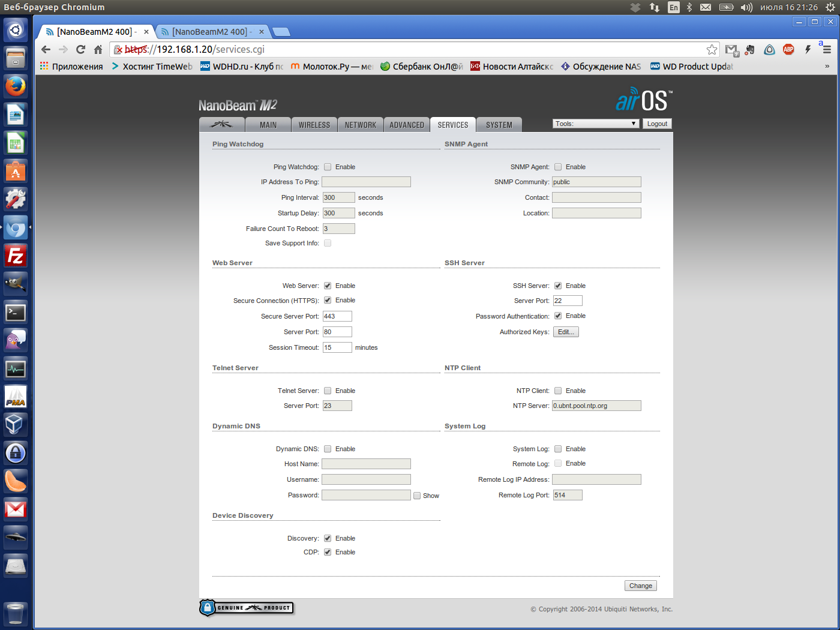Open the Adblock Plus (ABP) extension
840x630 pixels.
(788, 50)
